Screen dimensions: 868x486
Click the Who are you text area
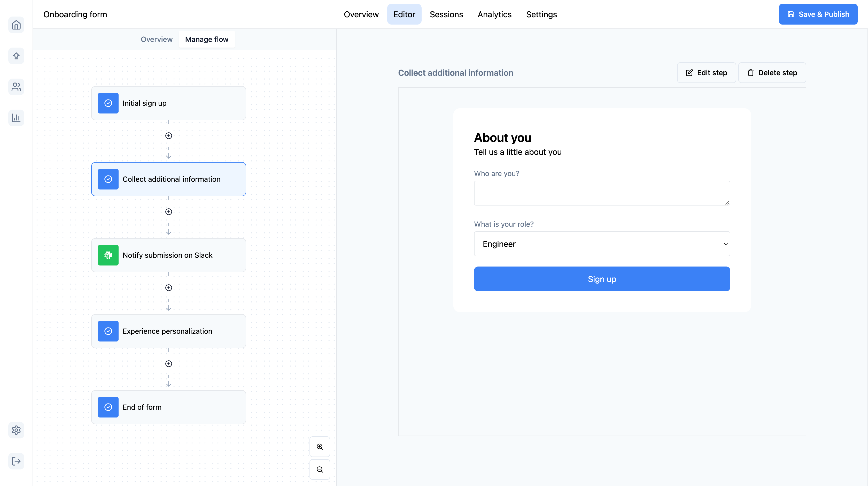pos(602,193)
